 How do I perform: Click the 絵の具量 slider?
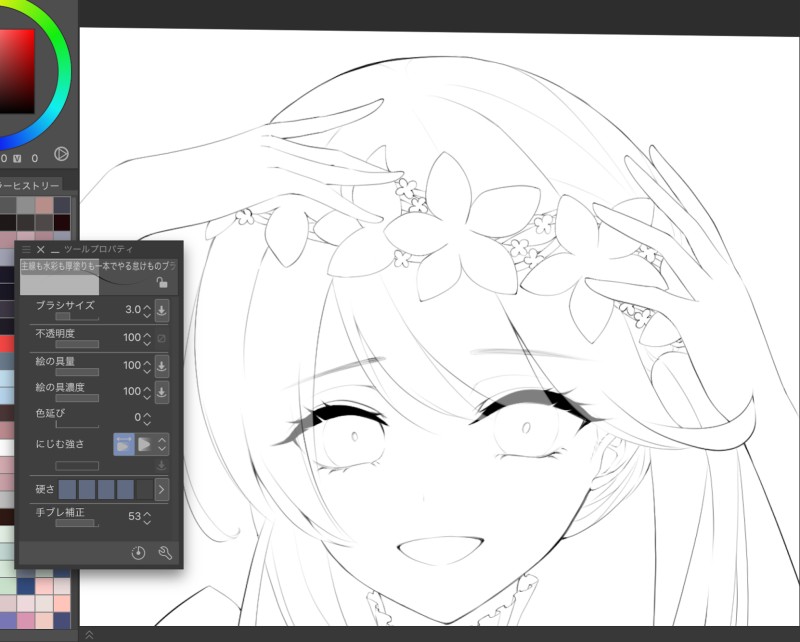77,372
